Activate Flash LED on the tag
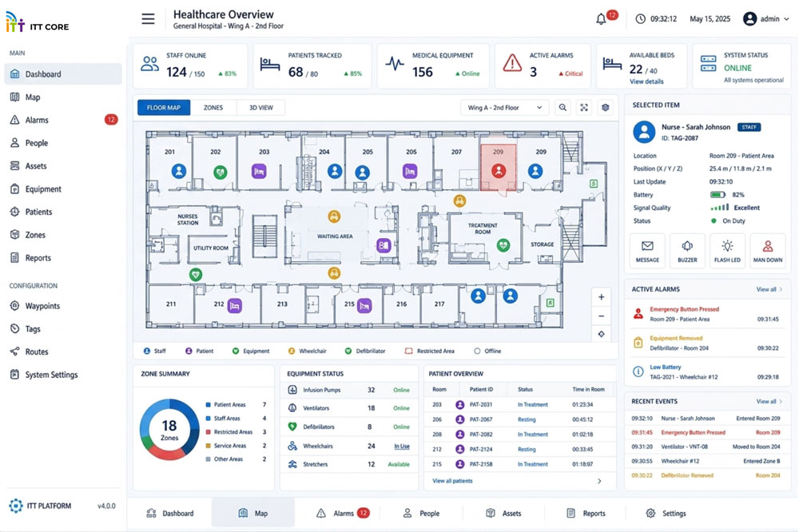 coord(727,251)
